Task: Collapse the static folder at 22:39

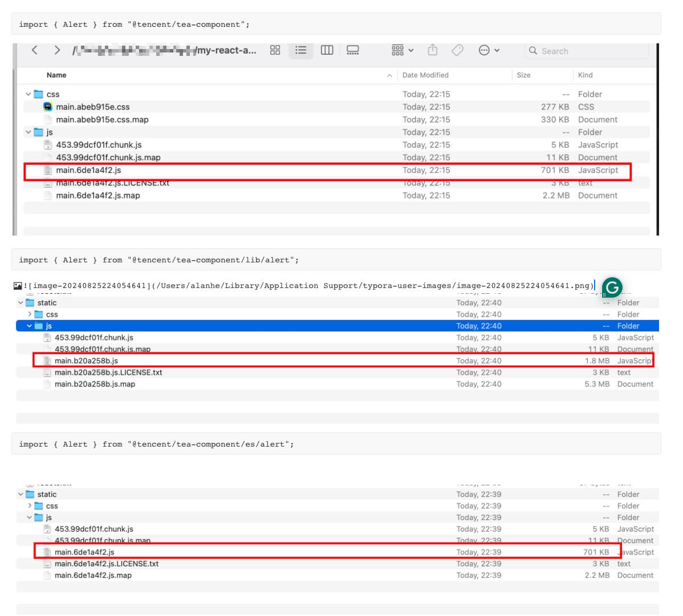Action: [21, 494]
